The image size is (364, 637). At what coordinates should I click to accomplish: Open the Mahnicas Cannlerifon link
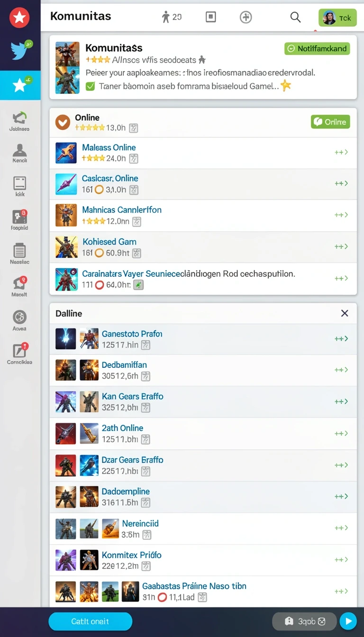click(x=122, y=209)
